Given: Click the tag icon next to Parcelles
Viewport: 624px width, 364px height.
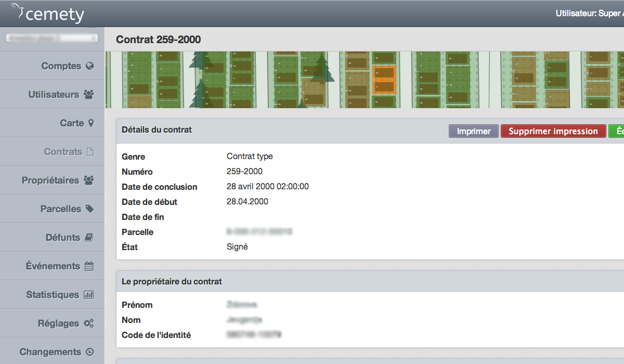Looking at the screenshot, I should coord(89,209).
